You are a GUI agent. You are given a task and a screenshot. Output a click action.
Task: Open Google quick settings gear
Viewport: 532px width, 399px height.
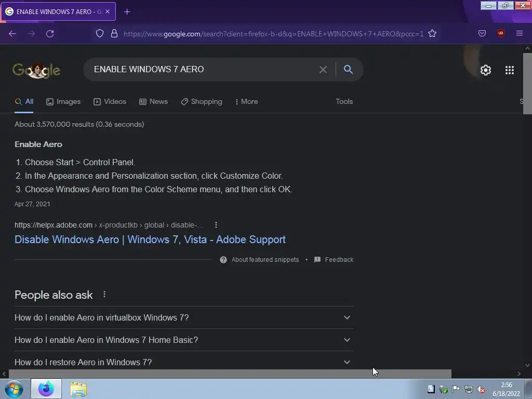[x=486, y=70]
